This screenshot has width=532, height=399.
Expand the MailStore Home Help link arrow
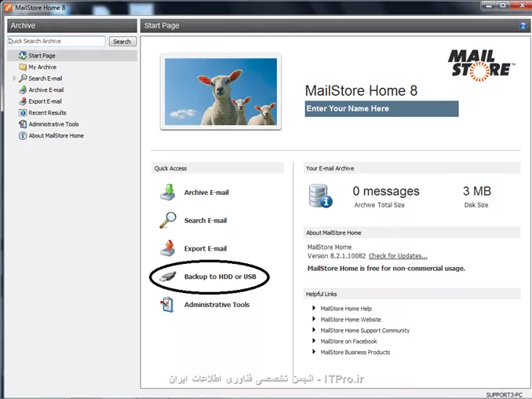314,309
